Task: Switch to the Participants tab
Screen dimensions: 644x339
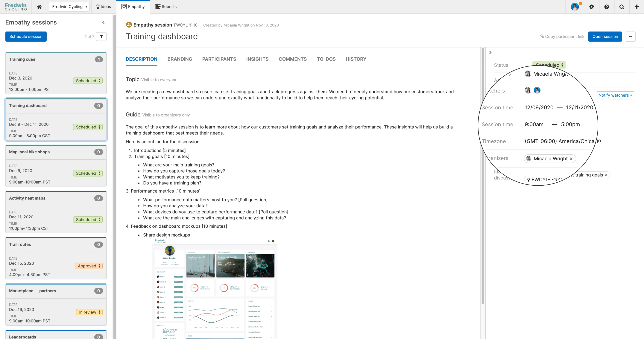Action: (x=219, y=59)
